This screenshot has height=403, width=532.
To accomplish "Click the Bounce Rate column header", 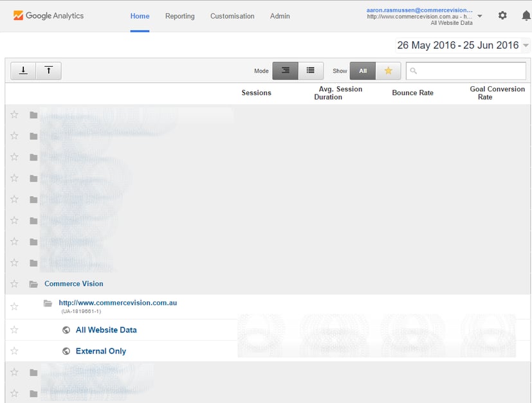I will click(x=412, y=93).
